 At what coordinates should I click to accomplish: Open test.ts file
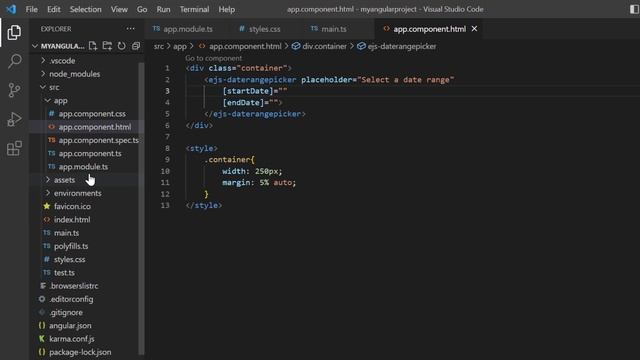[64, 273]
